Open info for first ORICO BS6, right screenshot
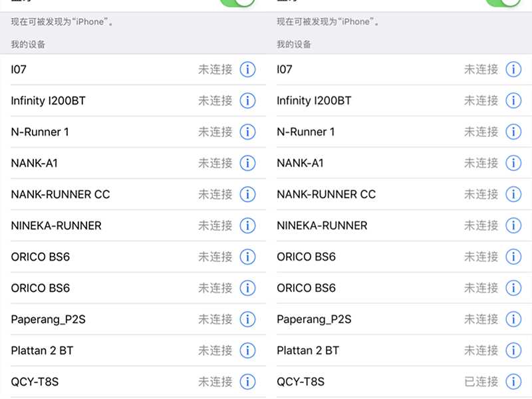 coord(513,257)
